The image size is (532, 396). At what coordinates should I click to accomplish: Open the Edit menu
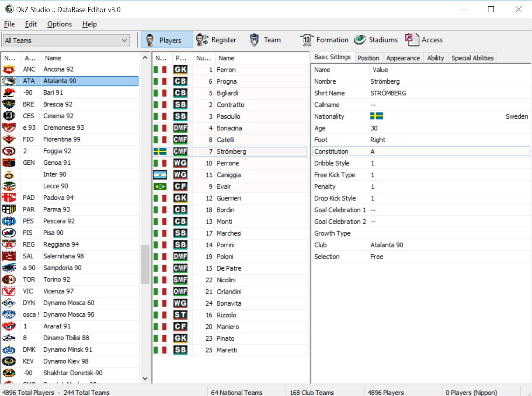[x=31, y=24]
